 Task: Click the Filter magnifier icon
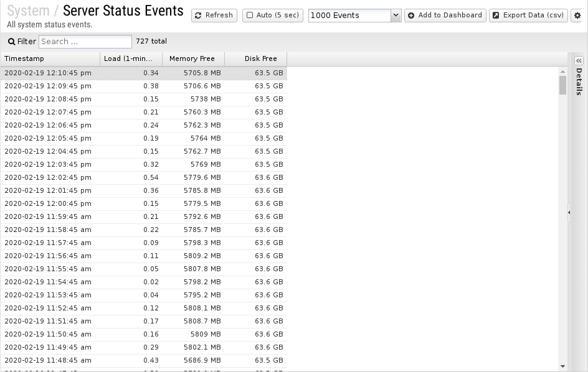12,42
